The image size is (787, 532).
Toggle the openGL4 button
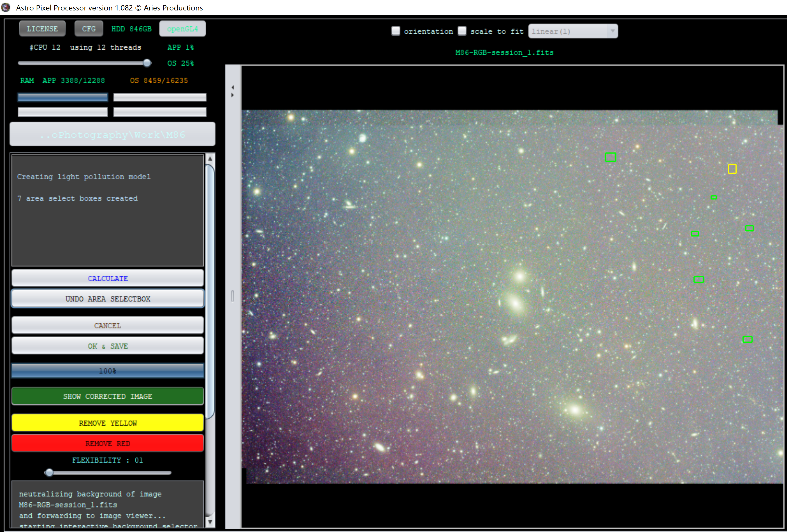coord(182,29)
